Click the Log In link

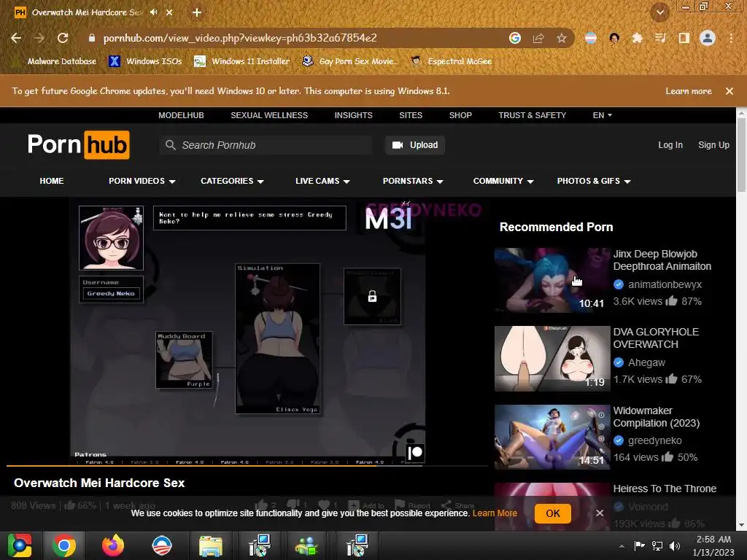[670, 145]
